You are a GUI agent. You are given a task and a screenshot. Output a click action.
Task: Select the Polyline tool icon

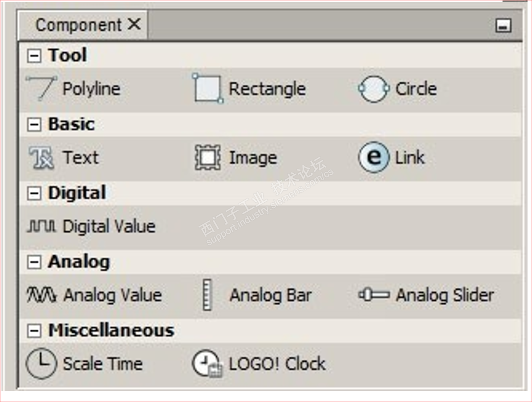(41, 88)
